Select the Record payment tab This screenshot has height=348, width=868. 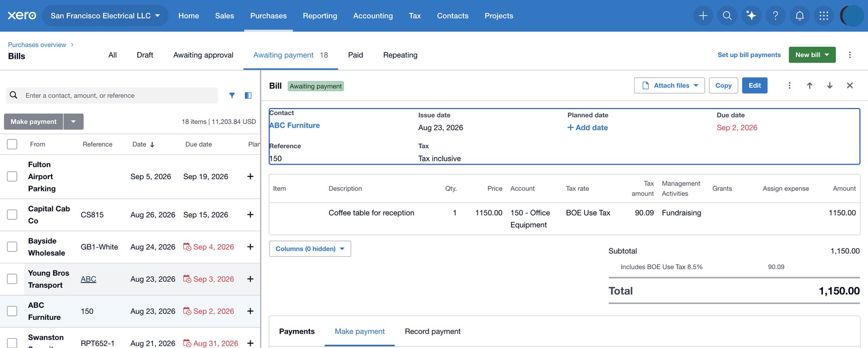point(433,331)
